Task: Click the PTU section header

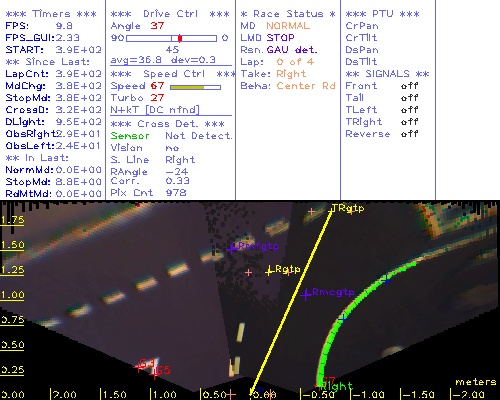Action: [382, 14]
